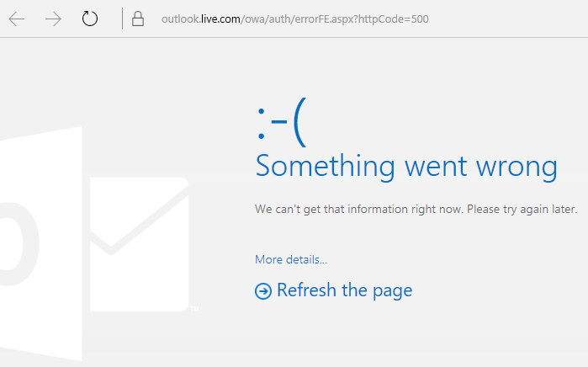Click the Refresh the page link text
The width and height of the screenshot is (588, 367).
[344, 290]
